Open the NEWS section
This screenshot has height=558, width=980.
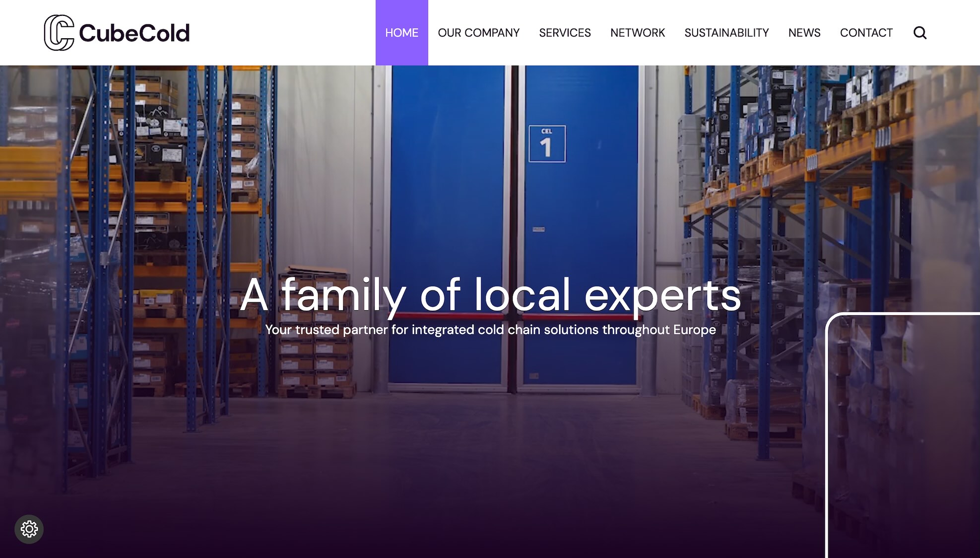point(804,33)
